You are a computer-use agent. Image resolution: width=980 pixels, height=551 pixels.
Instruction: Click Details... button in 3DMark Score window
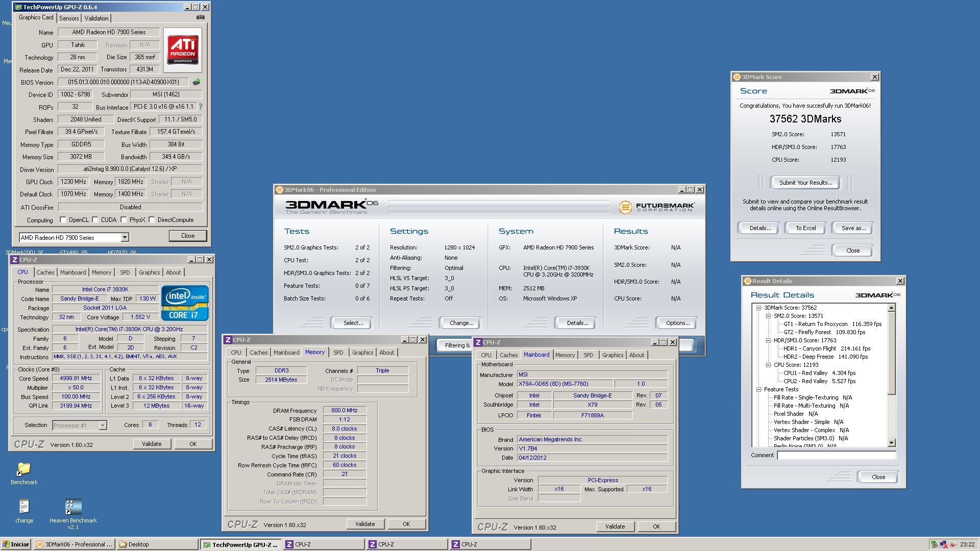pyautogui.click(x=759, y=228)
